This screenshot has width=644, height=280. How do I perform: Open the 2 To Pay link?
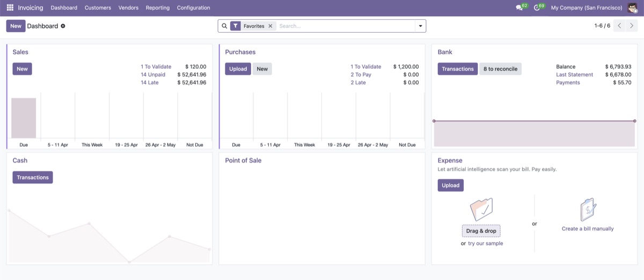point(361,75)
